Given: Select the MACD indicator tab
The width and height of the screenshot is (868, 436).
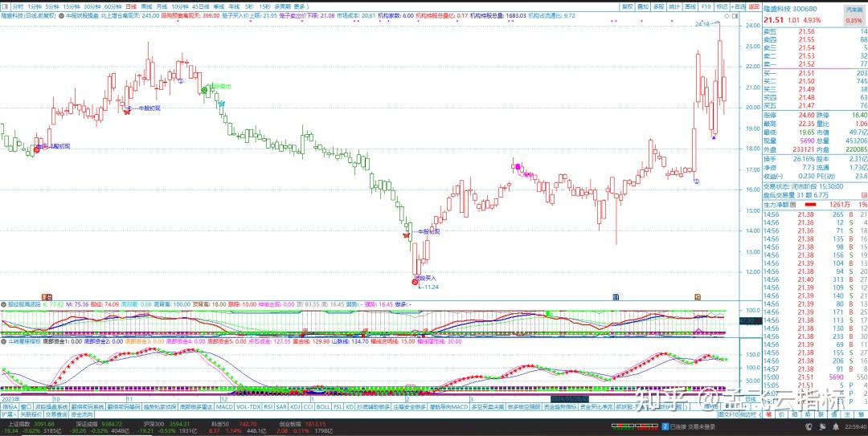Looking at the screenshot, I should [x=224, y=407].
